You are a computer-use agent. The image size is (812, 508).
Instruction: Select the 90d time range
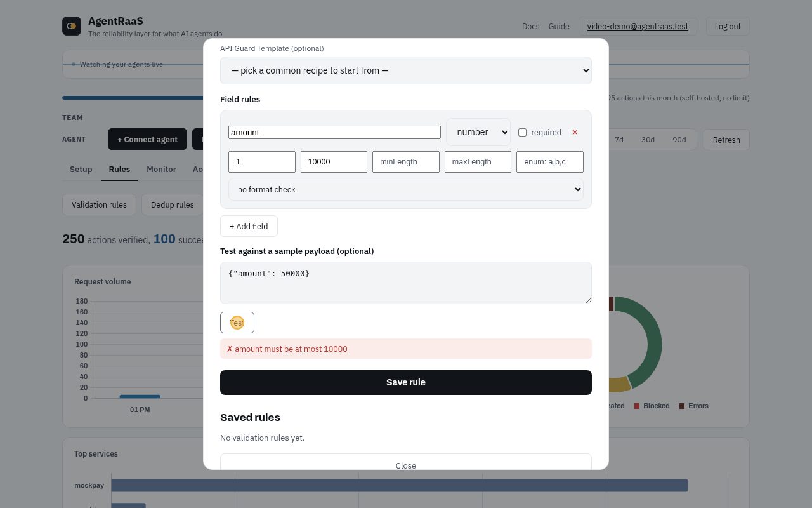click(679, 139)
